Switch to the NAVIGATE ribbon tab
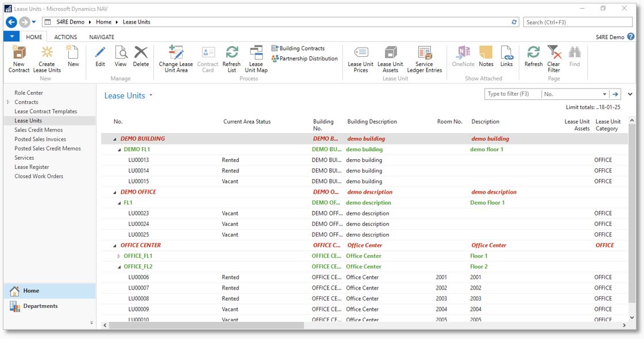The width and height of the screenshot is (644, 339). coord(102,37)
